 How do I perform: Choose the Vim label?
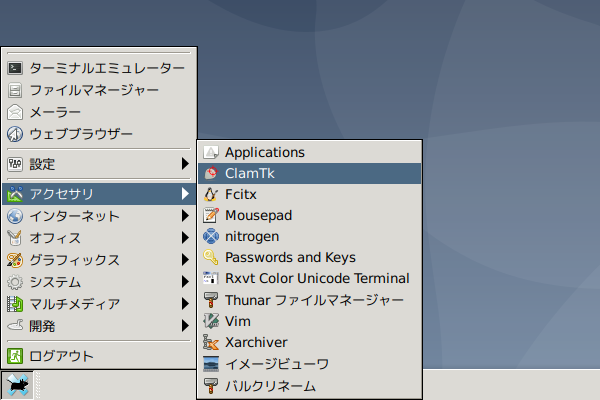pyautogui.click(x=238, y=321)
